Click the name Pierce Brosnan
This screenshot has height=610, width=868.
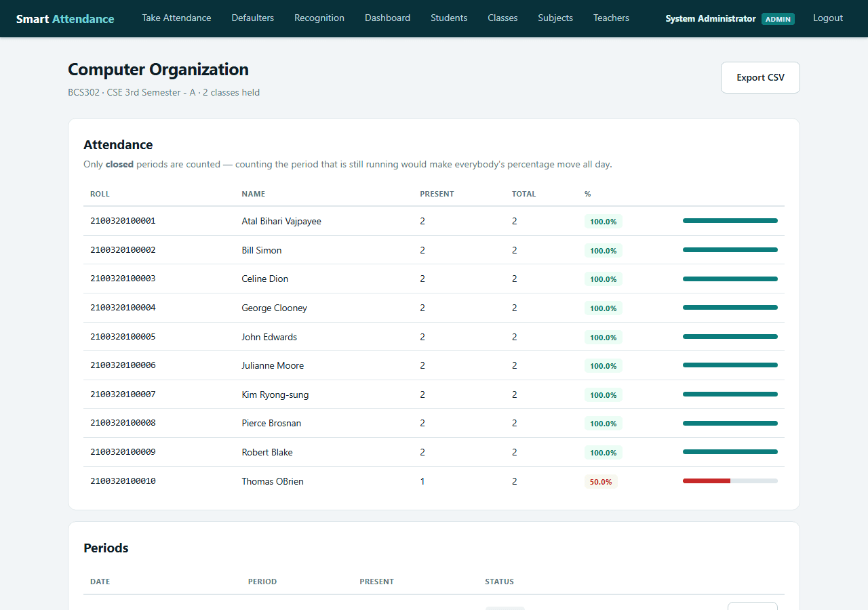(x=271, y=423)
